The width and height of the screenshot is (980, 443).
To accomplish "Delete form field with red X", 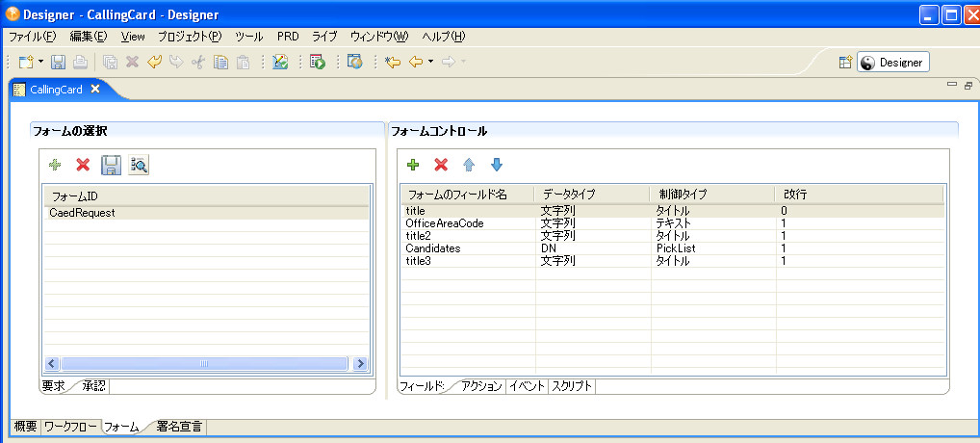I will click(441, 165).
